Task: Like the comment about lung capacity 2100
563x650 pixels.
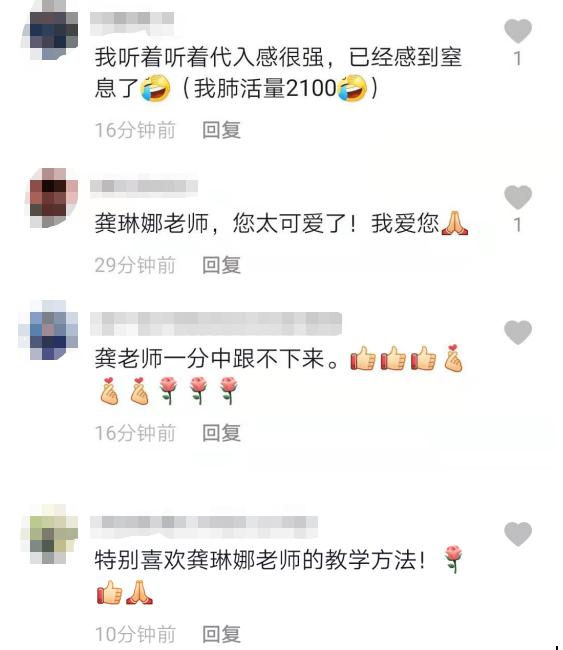Action: (x=517, y=31)
